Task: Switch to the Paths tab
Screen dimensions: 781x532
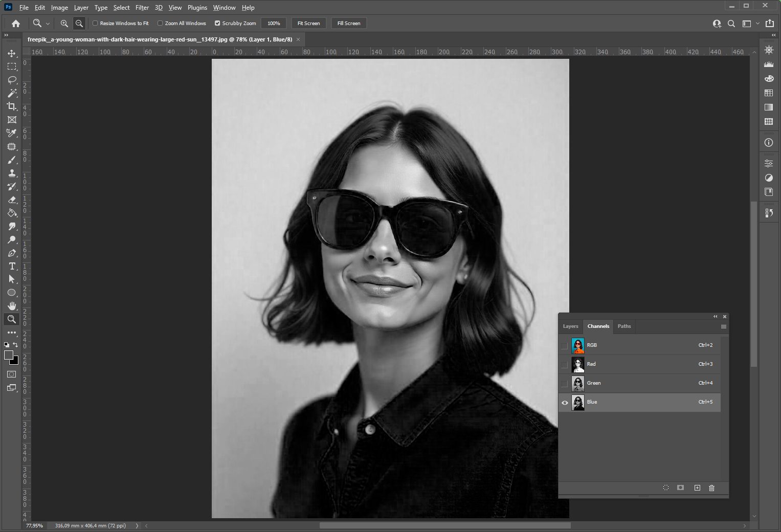Action: coord(624,326)
